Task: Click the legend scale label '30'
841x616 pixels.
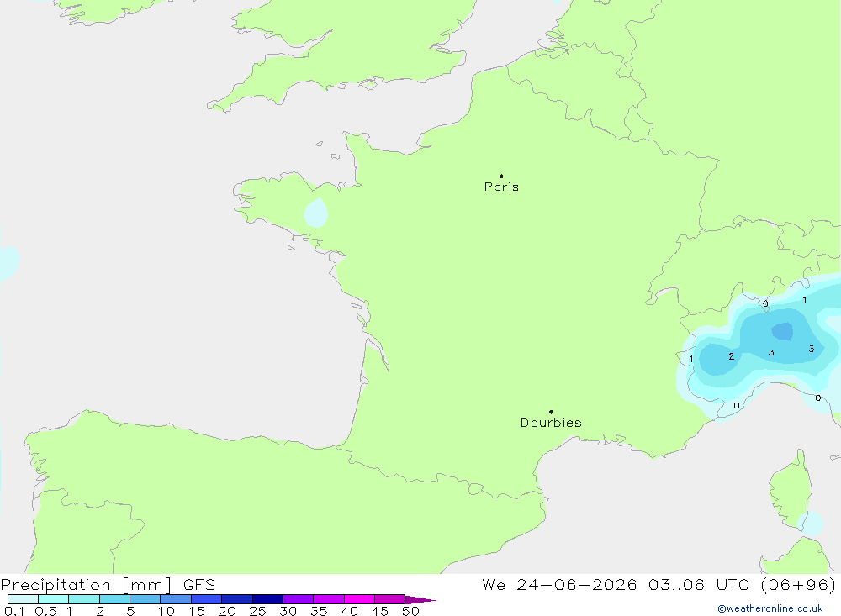Action: pyautogui.click(x=288, y=611)
